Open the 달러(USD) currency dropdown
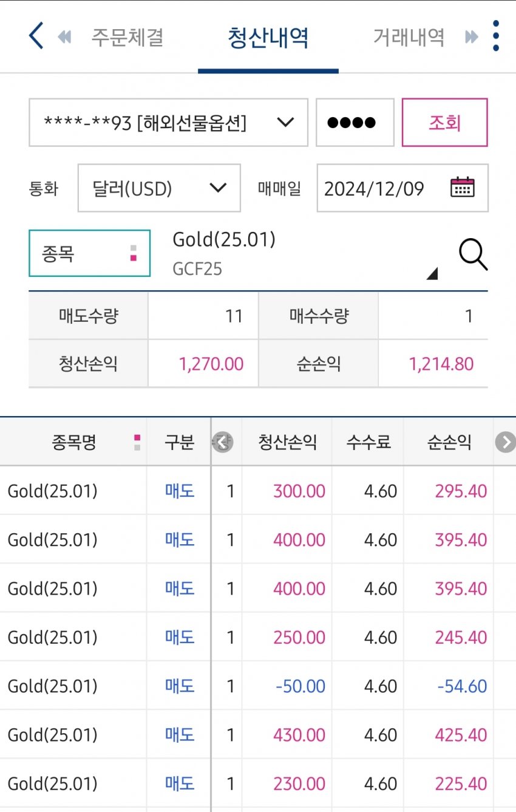Viewport: 516px width, 812px height. pos(159,188)
